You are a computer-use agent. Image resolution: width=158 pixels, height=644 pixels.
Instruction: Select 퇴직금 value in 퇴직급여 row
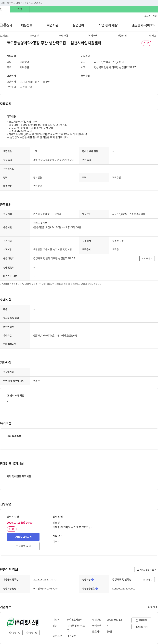point(115,249)
